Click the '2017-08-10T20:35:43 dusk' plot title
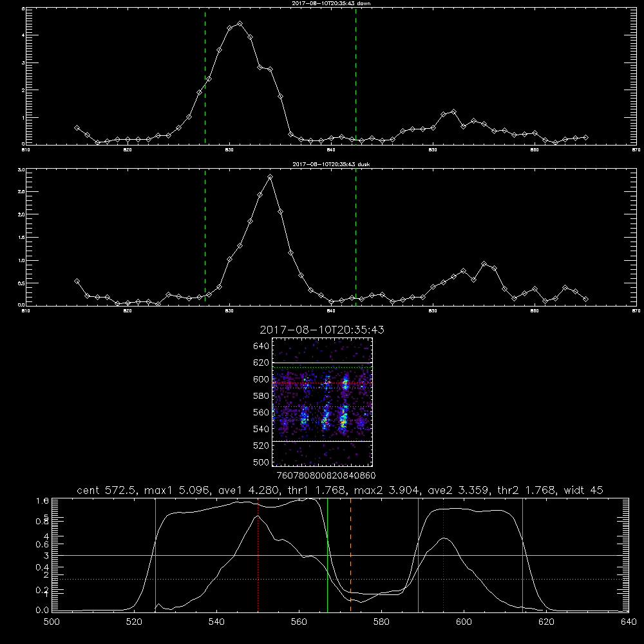This screenshot has width=644, height=644. 331,164
